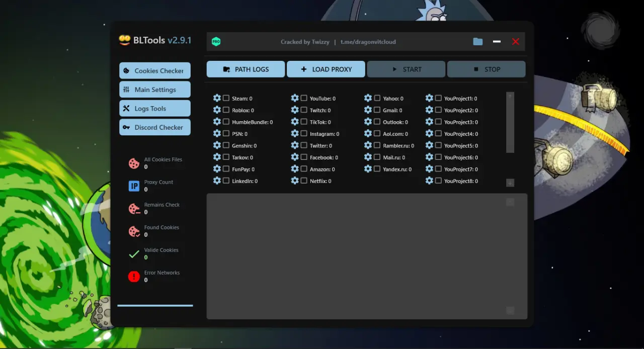
Task: Open settings gear for Gmail
Action: click(x=368, y=110)
